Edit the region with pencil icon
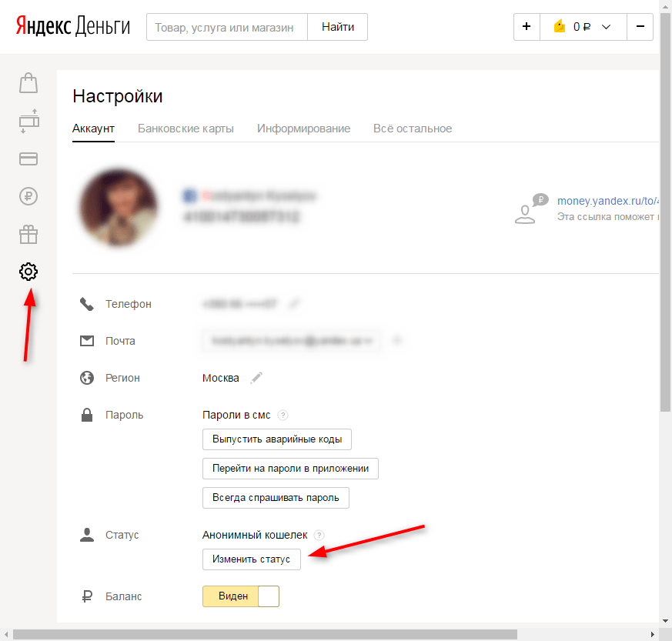Screen dimensions: 672x641 pyautogui.click(x=256, y=378)
